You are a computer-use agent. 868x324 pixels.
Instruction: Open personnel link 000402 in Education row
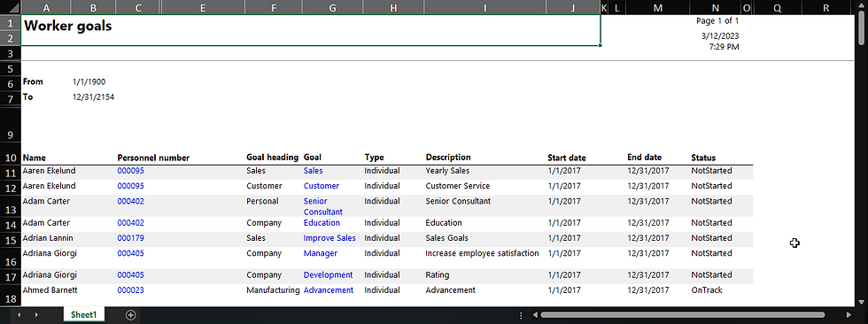click(131, 223)
